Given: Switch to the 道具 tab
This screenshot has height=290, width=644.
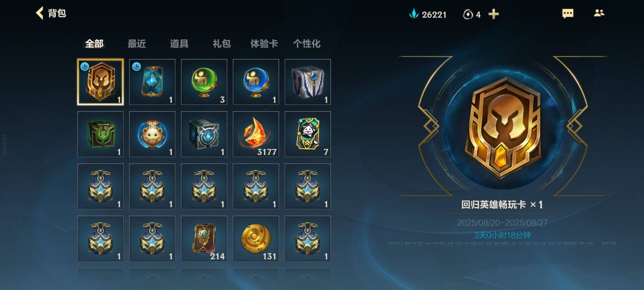Looking at the screenshot, I should click(179, 44).
